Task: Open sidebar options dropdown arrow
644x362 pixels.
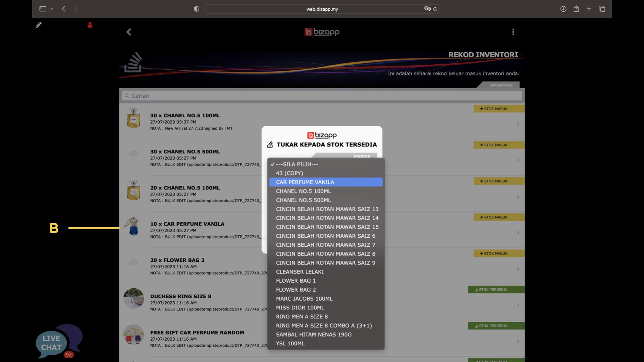Action: (52, 9)
